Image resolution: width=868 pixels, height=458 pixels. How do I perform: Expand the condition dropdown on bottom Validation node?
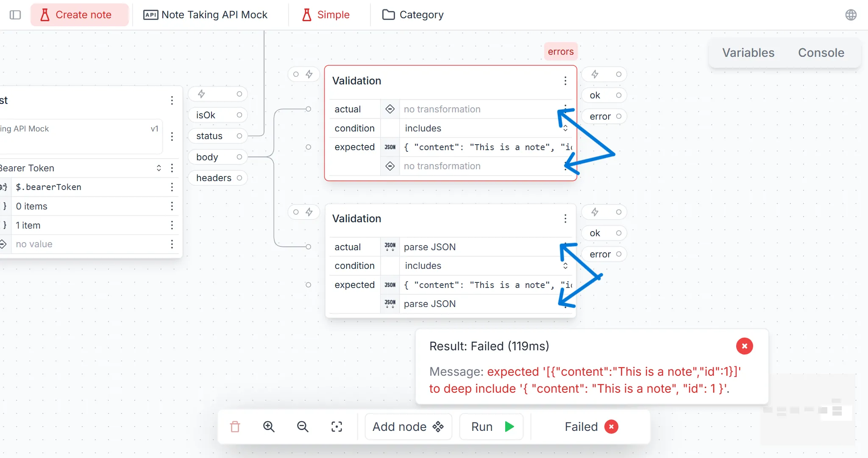tap(564, 265)
